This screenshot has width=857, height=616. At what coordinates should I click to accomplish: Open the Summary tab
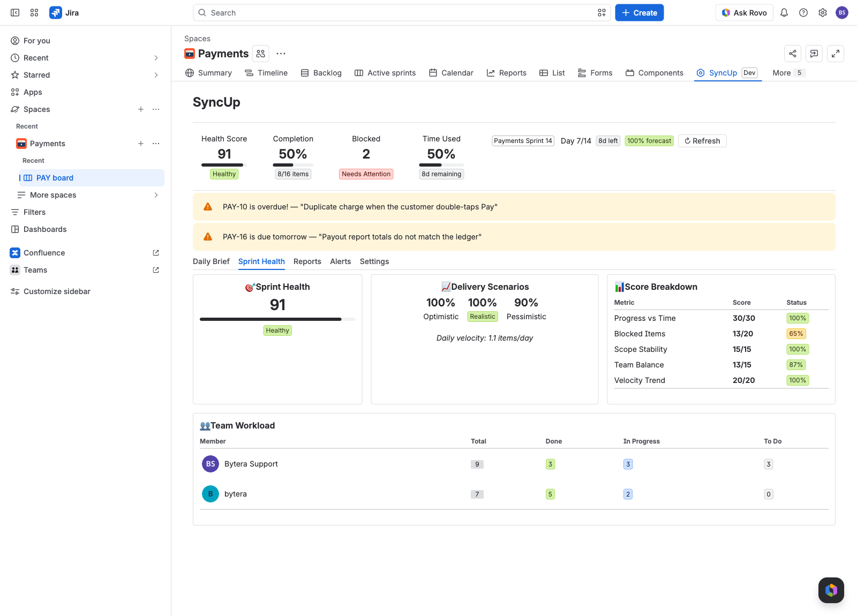tap(208, 73)
